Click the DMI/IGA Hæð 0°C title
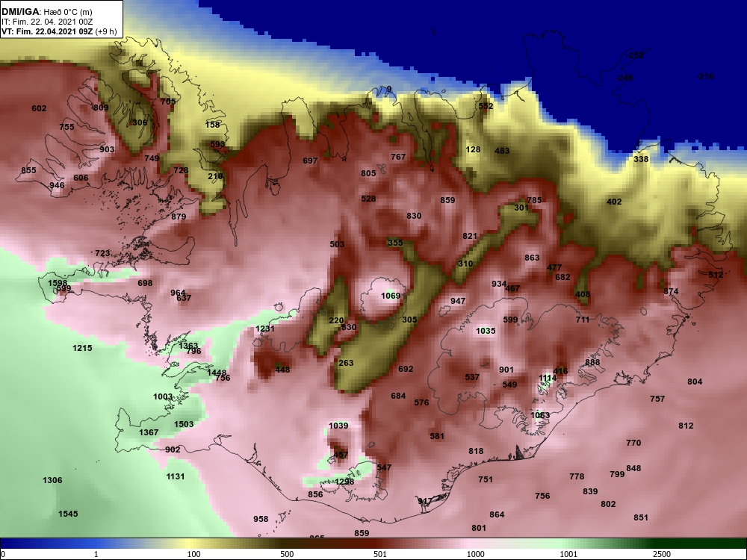 47,12
